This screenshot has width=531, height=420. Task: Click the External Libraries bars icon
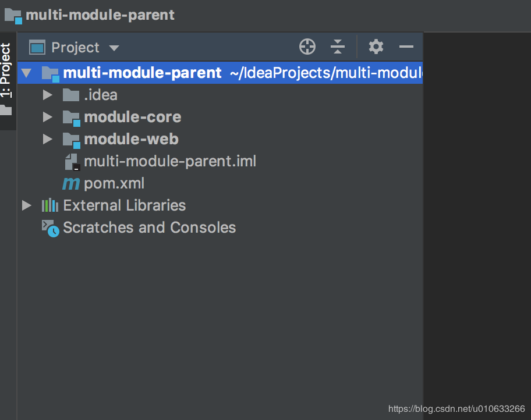pyautogui.click(x=50, y=205)
